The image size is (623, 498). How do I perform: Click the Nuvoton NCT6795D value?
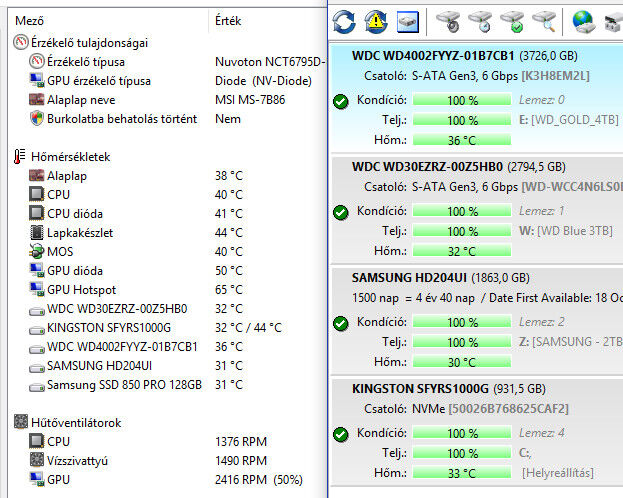pos(270,62)
